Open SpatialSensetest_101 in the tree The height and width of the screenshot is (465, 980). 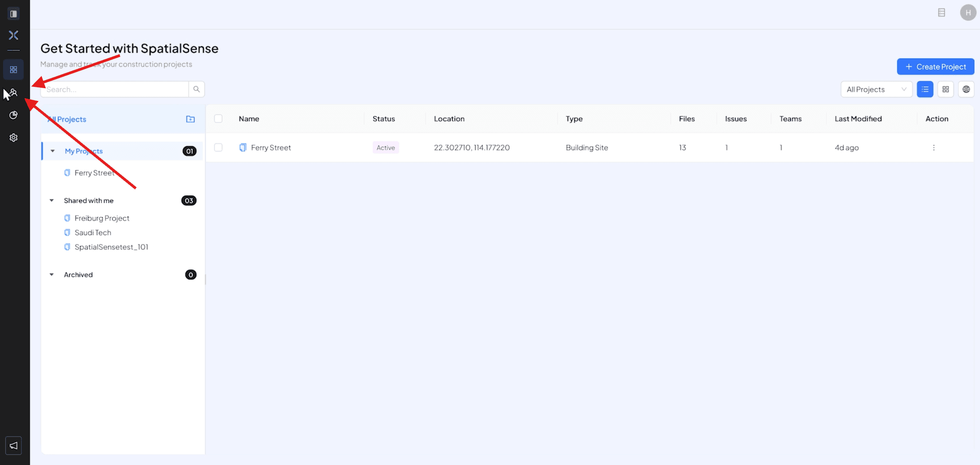tap(111, 247)
